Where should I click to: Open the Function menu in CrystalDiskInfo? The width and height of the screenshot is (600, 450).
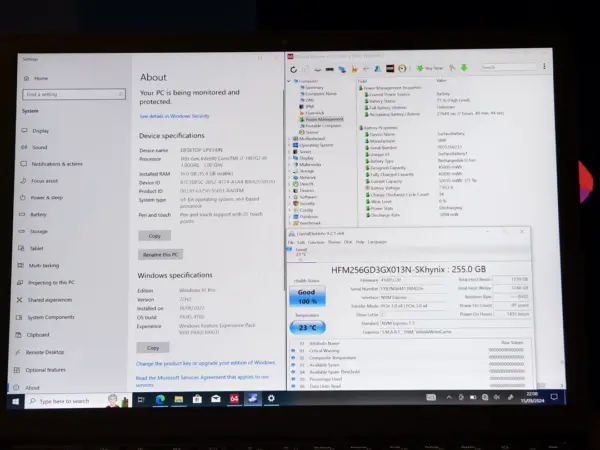(316, 243)
